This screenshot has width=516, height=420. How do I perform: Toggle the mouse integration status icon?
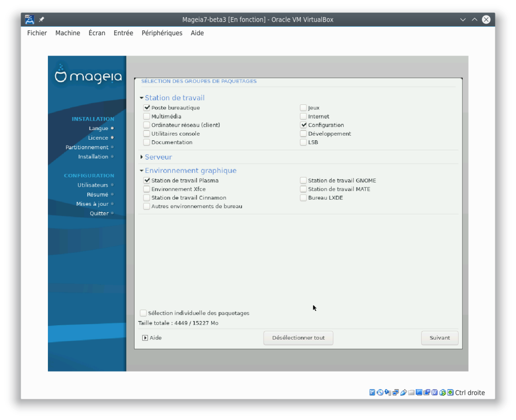point(442,392)
